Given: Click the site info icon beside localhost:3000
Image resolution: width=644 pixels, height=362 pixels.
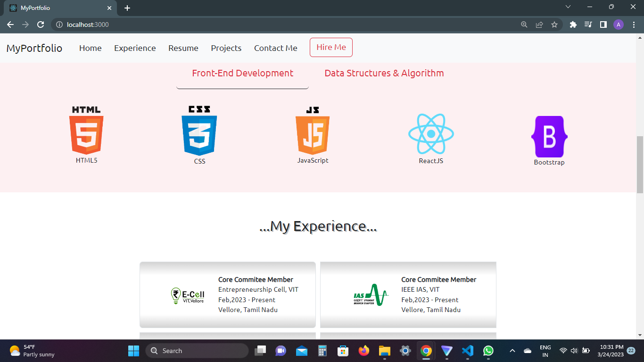Looking at the screenshot, I should [59, 25].
